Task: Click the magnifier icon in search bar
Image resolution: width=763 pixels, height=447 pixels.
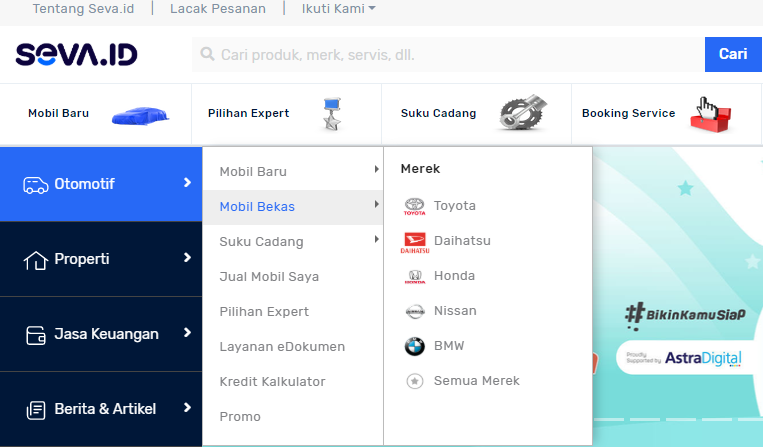Action: click(207, 54)
